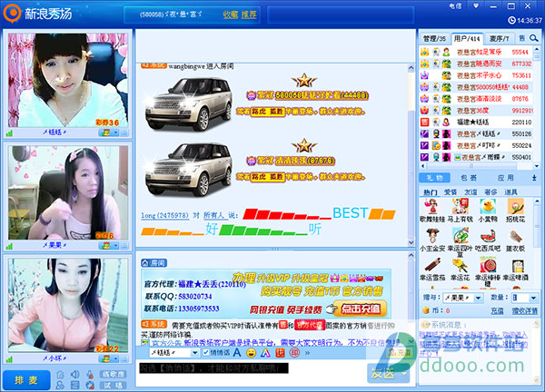Open the 赠收详情 gift details link

pyautogui.click(x=524, y=310)
